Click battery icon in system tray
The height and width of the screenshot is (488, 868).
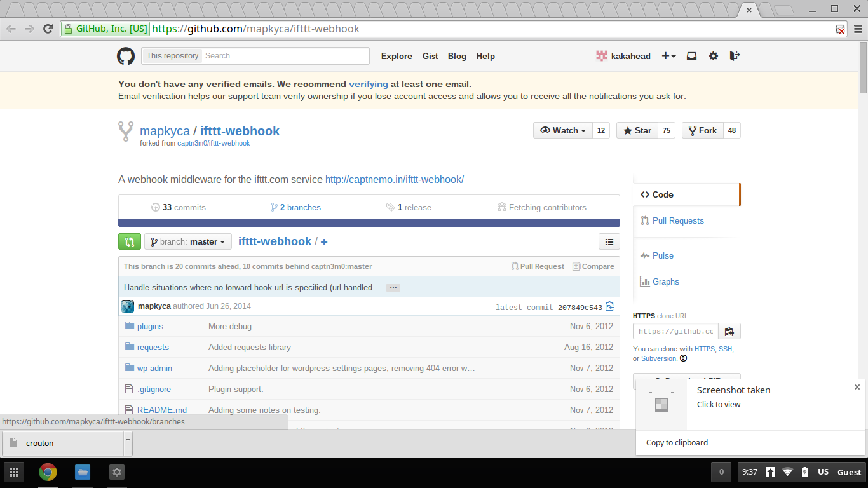click(804, 472)
